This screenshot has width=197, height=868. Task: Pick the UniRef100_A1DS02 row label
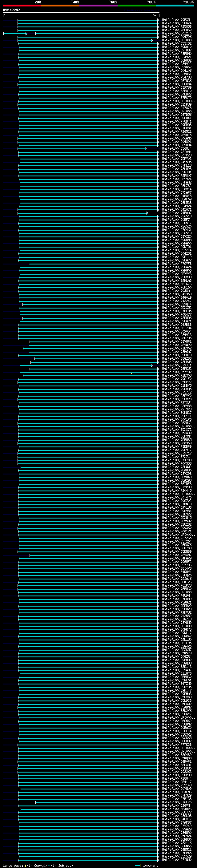point(176,348)
